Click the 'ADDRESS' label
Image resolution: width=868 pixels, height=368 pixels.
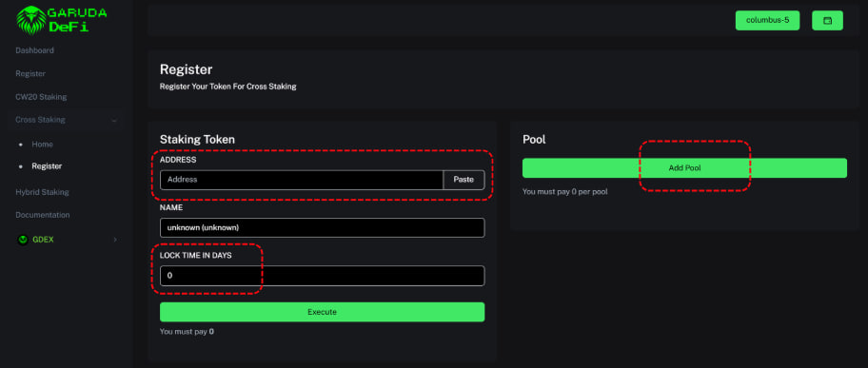pyautogui.click(x=178, y=160)
